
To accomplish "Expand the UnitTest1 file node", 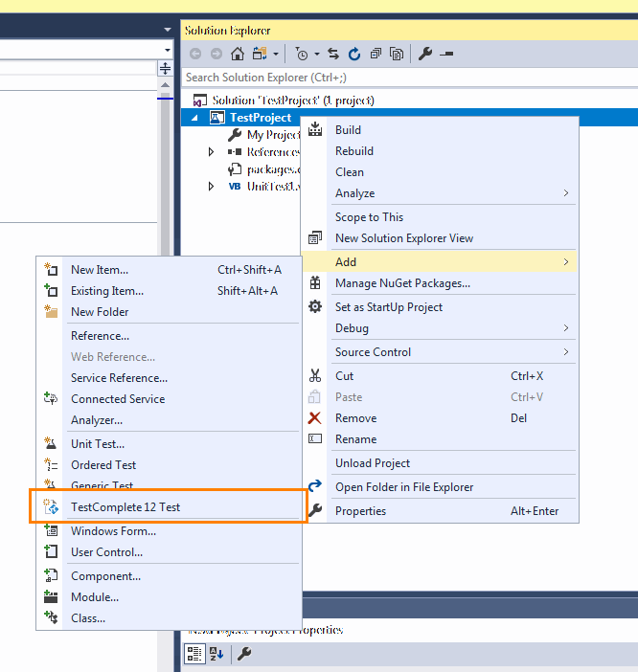I will pyautogui.click(x=212, y=187).
